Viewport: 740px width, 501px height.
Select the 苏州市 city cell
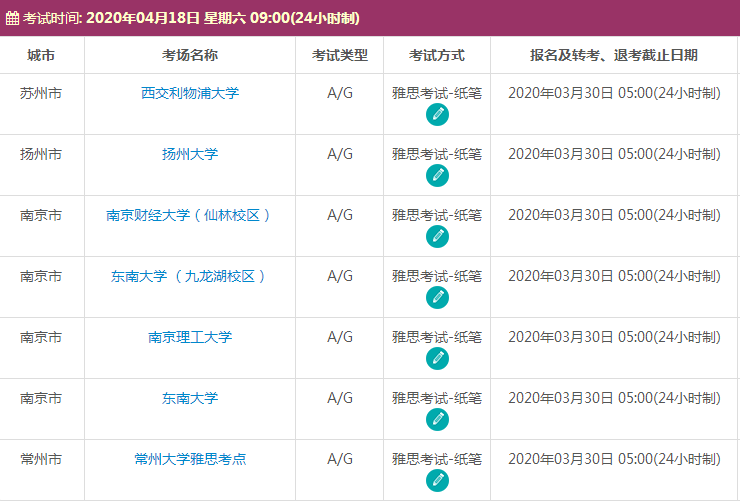pos(41,93)
